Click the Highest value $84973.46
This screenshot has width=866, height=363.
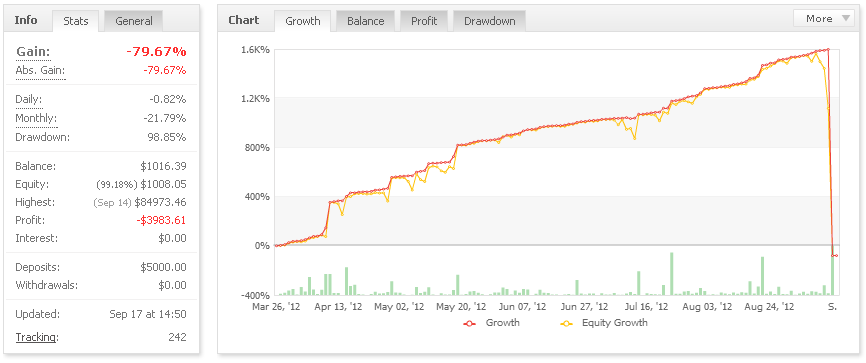point(160,202)
